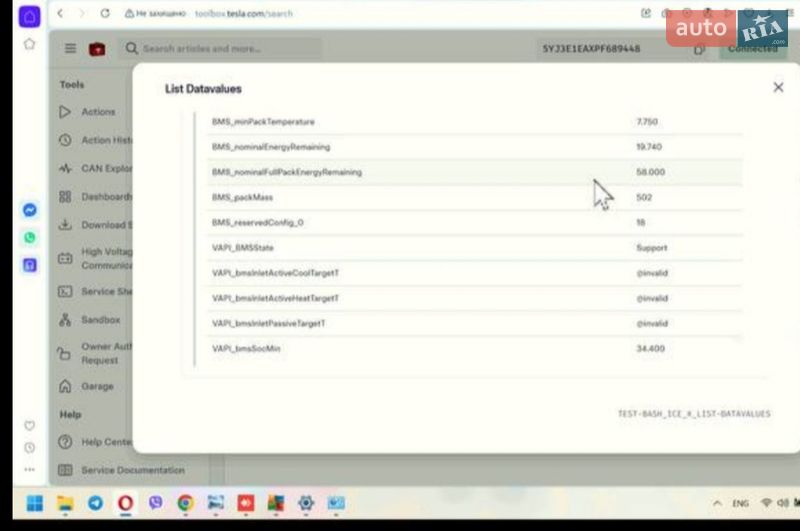Open Actions in the Tools sidebar
The width and height of the screenshot is (800, 531).
pos(97,112)
